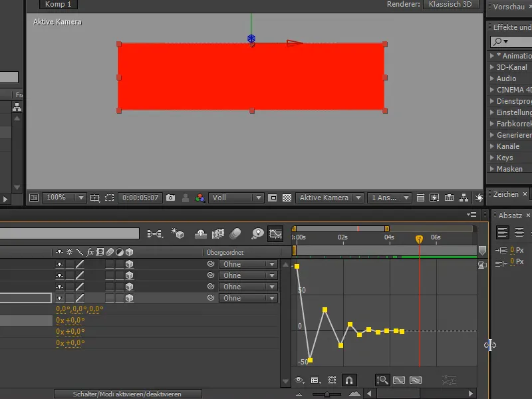Open fourth layer's Ohne parent dropdown
This screenshot has height=399, width=532.
pyautogui.click(x=248, y=298)
